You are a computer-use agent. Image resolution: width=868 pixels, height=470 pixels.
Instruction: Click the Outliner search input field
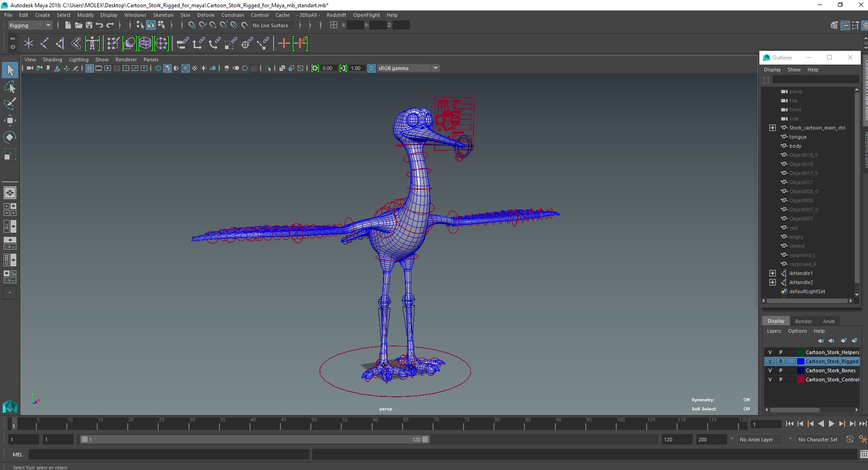[x=815, y=80]
